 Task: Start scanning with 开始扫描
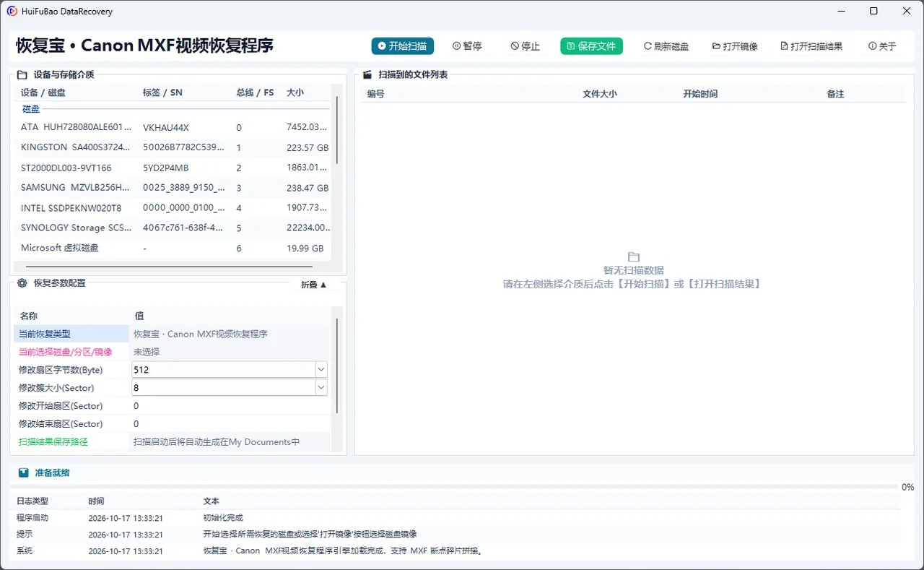(403, 46)
